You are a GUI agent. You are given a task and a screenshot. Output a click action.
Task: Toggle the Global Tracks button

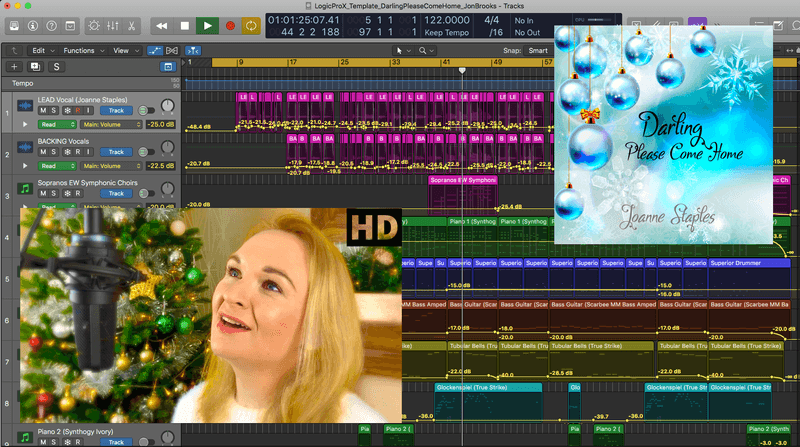point(168,67)
